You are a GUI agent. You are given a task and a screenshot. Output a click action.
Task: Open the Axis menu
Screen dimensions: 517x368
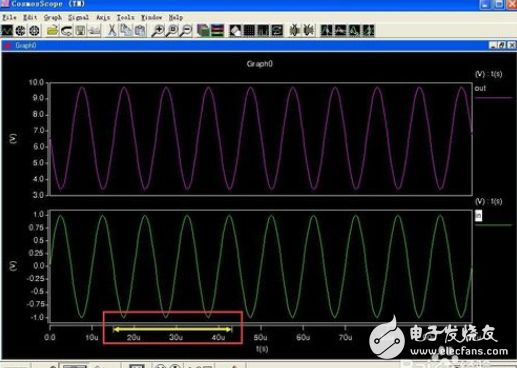pyautogui.click(x=103, y=17)
